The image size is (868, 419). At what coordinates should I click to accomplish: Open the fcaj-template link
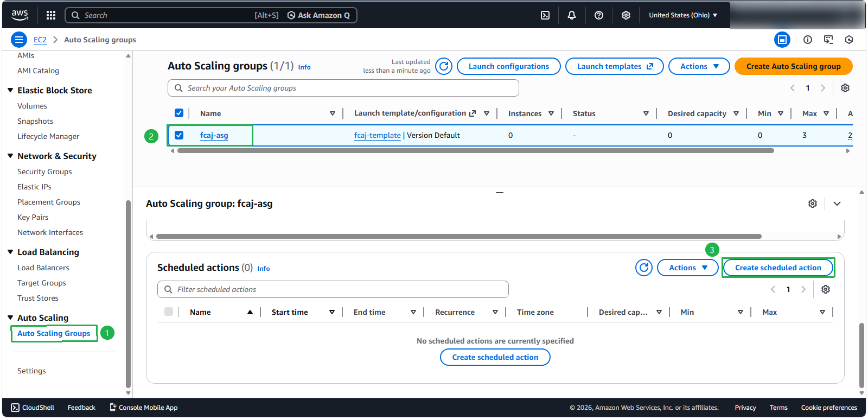(x=378, y=135)
